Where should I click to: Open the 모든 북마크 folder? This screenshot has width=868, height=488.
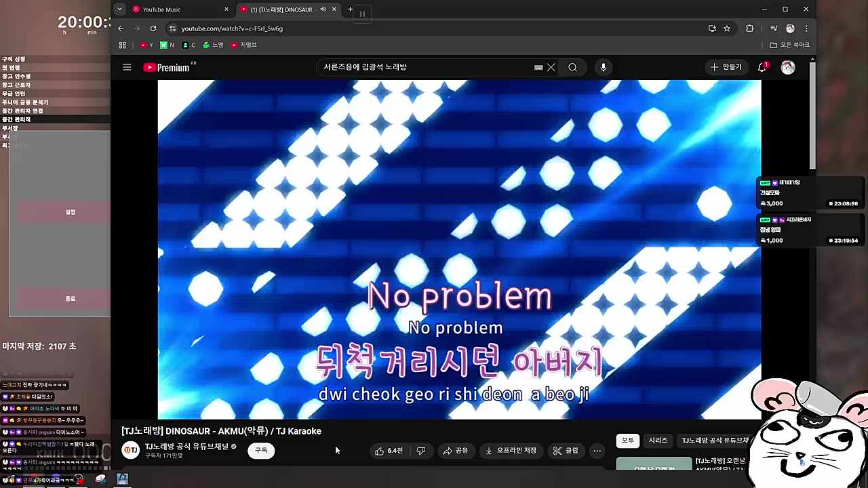tap(790, 45)
